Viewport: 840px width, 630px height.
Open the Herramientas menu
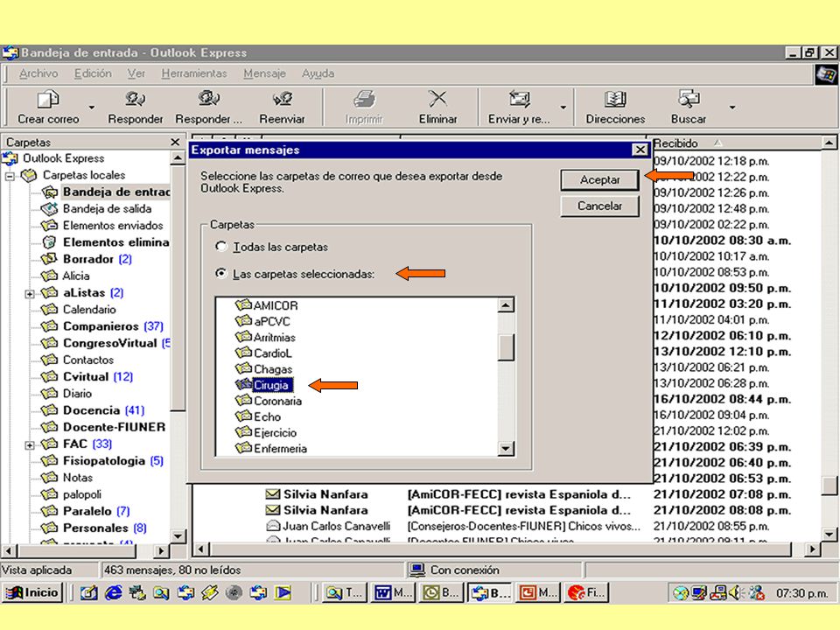click(x=194, y=73)
